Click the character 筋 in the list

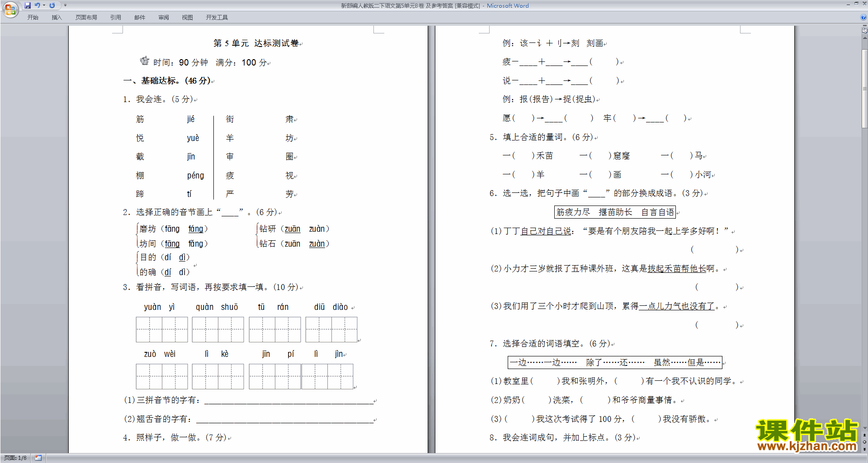point(140,119)
